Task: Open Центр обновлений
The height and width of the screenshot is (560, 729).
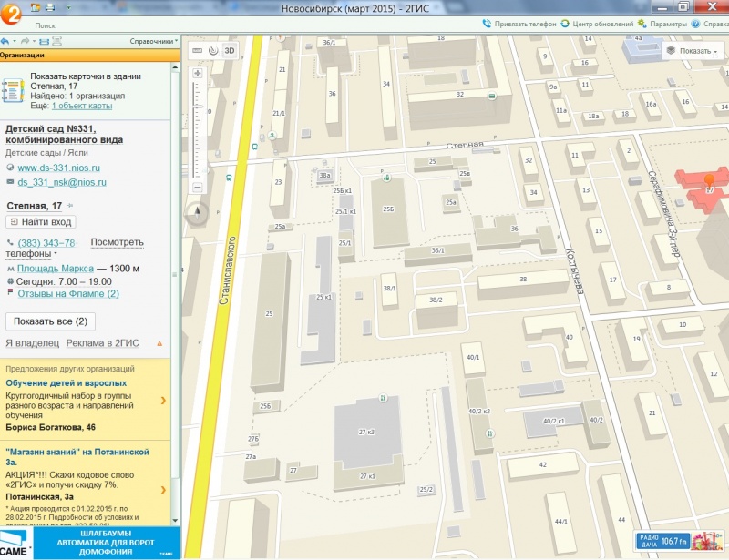Action: [598, 24]
